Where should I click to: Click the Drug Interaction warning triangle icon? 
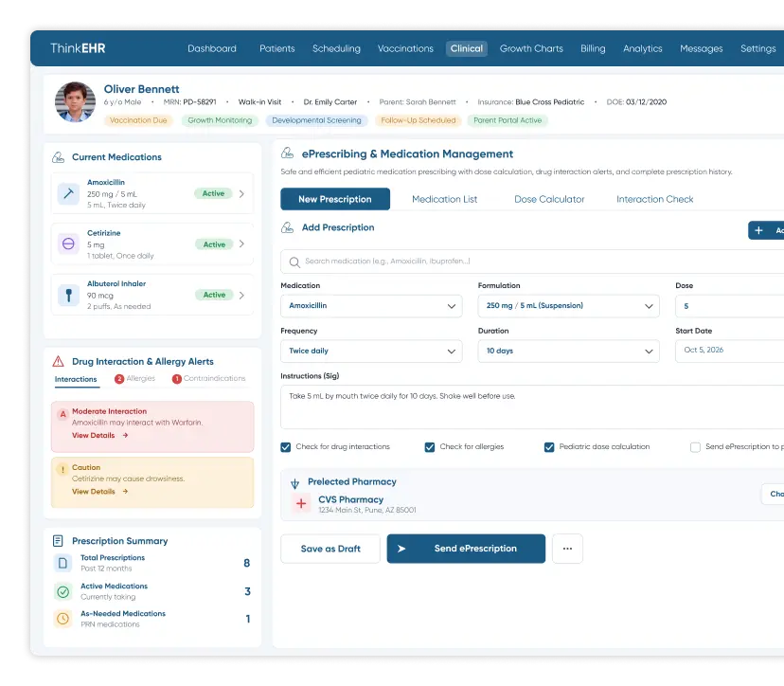click(x=58, y=361)
